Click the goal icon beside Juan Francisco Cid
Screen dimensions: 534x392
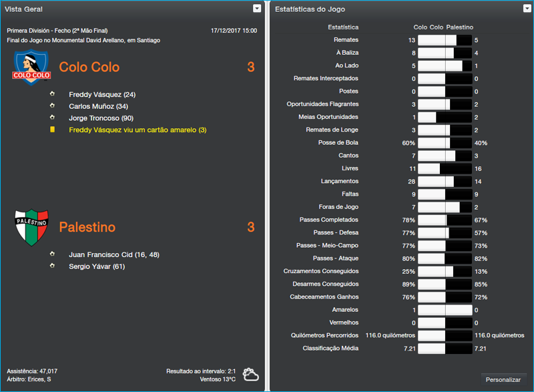(x=53, y=254)
